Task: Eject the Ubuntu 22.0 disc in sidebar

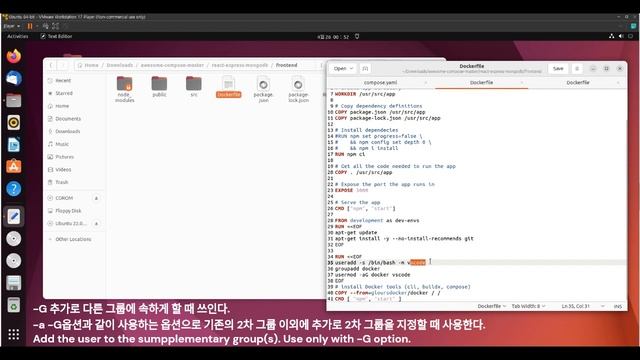Action: (x=96, y=224)
